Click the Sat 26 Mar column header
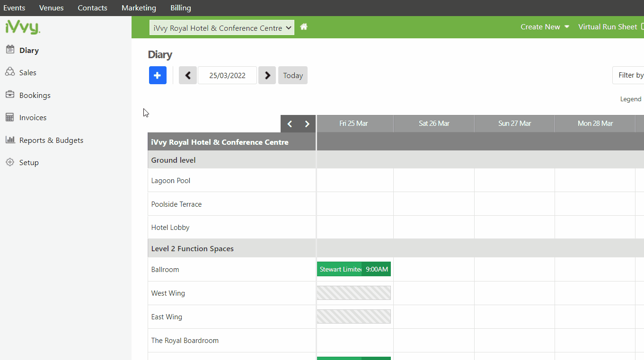This screenshot has height=360, width=644. [x=434, y=123]
